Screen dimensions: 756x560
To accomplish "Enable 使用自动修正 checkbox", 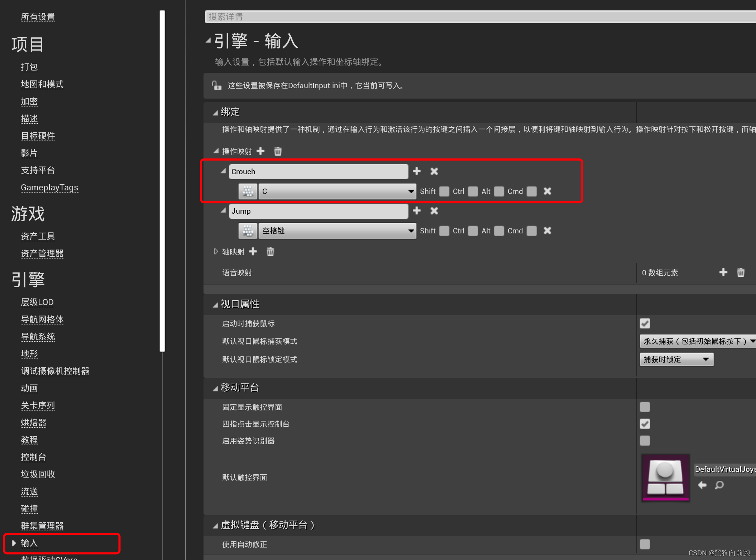I will [645, 544].
